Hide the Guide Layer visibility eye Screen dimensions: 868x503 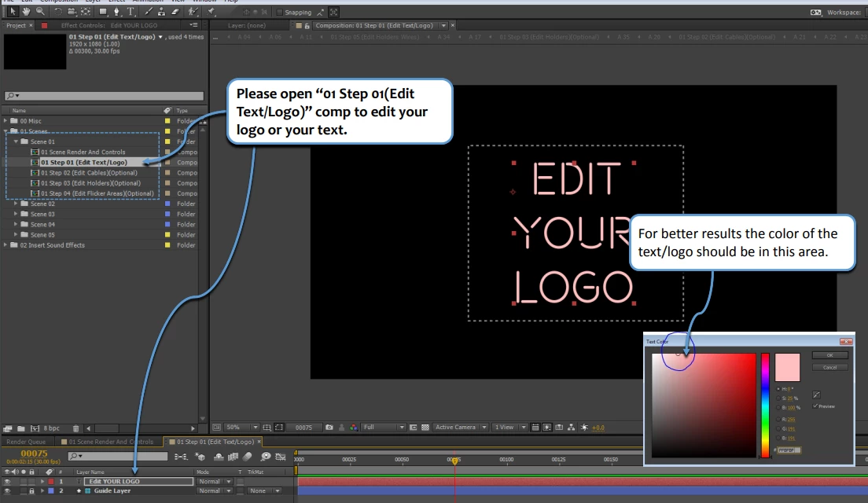click(x=7, y=491)
